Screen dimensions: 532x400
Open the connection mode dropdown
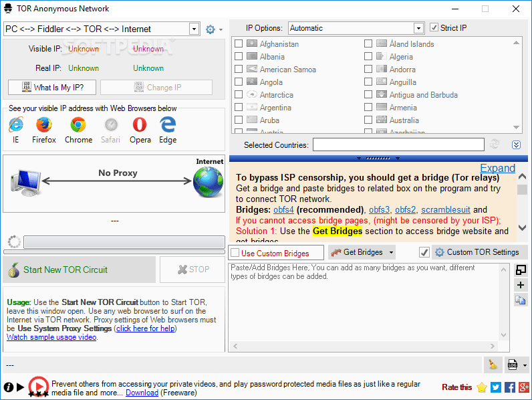point(194,29)
